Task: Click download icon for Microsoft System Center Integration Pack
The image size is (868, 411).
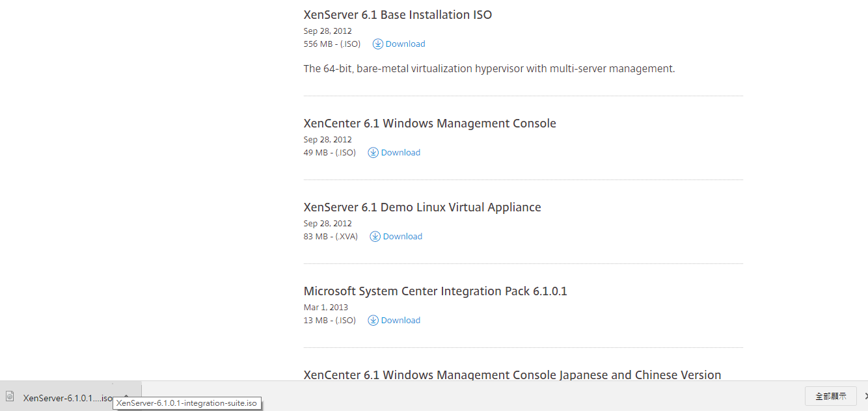Action: click(x=373, y=320)
